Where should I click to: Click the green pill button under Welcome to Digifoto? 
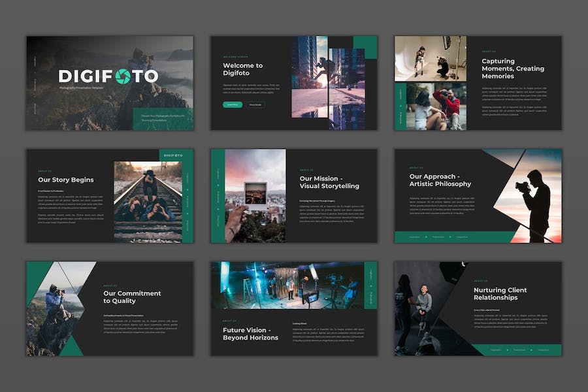click(x=233, y=105)
